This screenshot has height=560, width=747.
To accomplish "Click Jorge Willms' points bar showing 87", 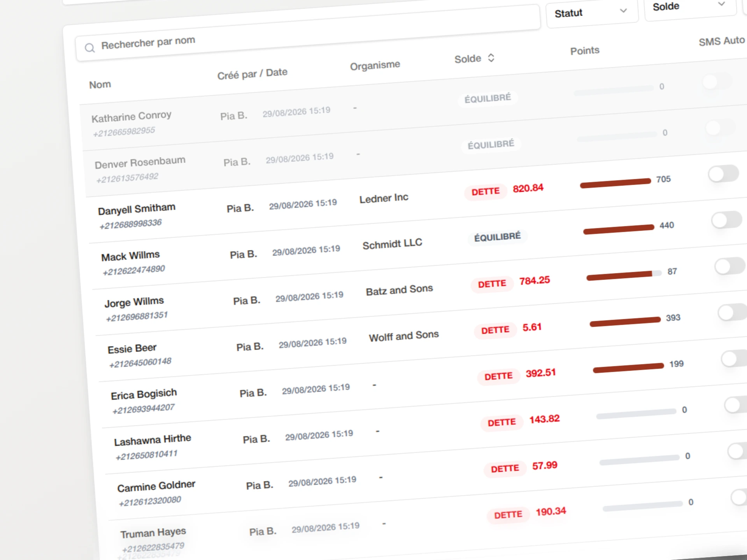I will pos(624,275).
